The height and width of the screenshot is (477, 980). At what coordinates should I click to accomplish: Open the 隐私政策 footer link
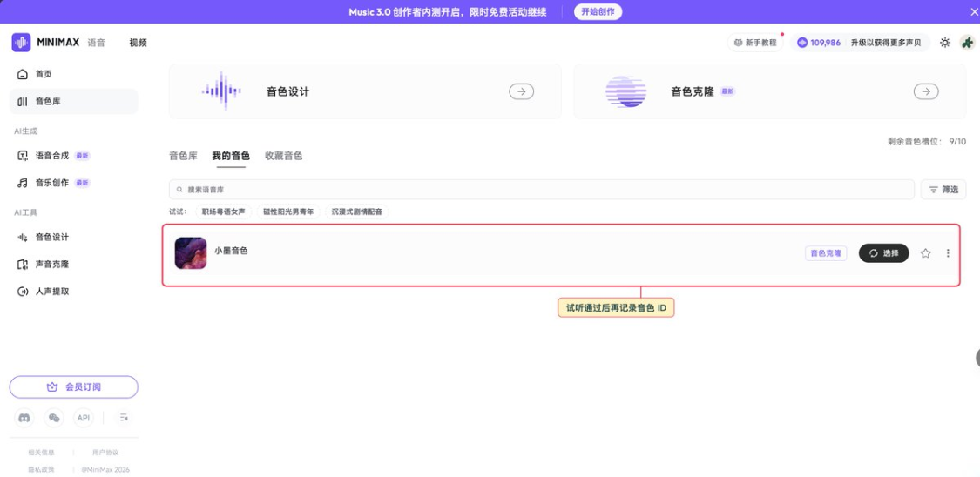coord(41,469)
